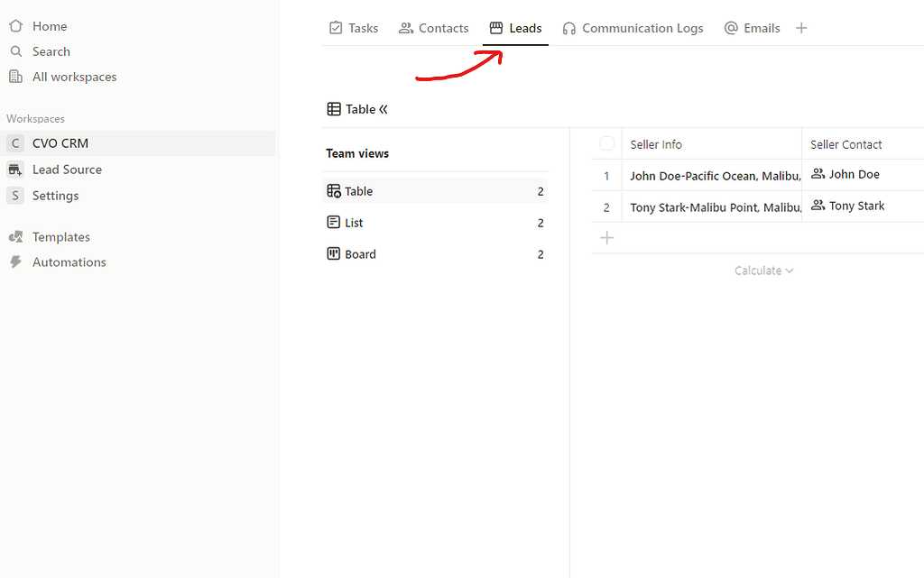
Task: Switch to the Contacts tab
Action: click(x=403, y=28)
